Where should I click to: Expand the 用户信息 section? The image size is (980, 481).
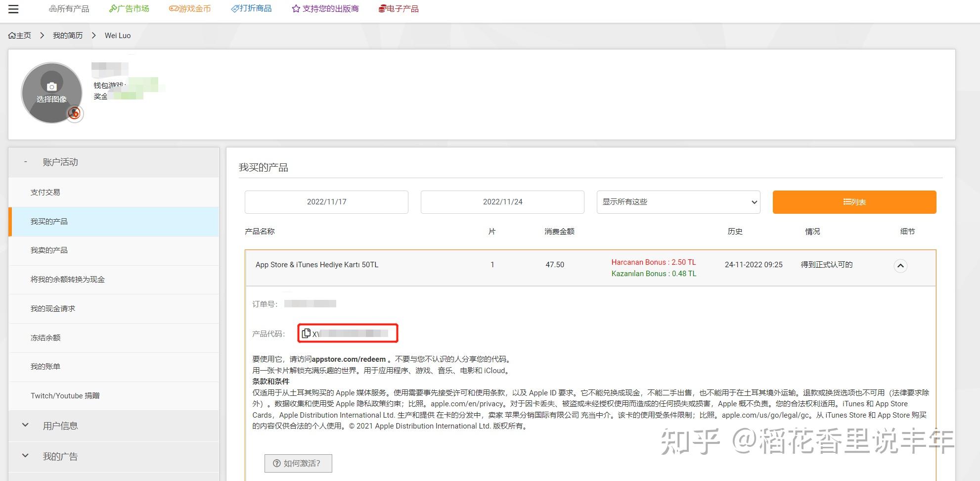(x=113, y=426)
